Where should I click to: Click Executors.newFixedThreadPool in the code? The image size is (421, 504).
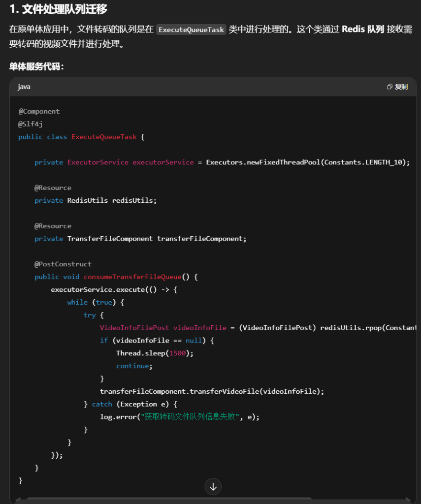point(263,162)
